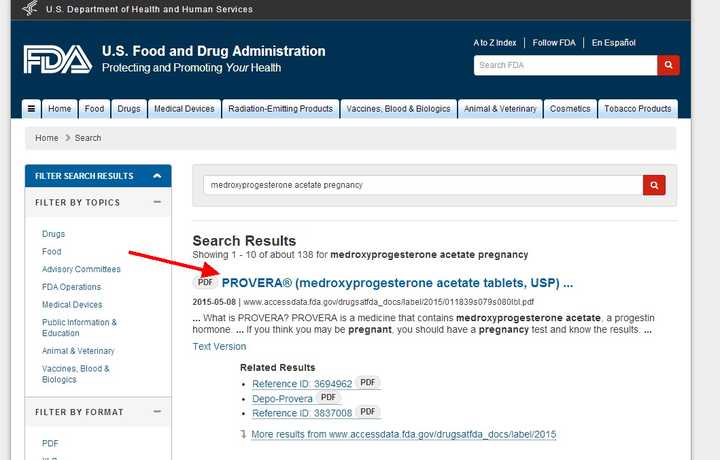
Task: Collapse the Filter Search Results panel
Action: click(x=157, y=176)
